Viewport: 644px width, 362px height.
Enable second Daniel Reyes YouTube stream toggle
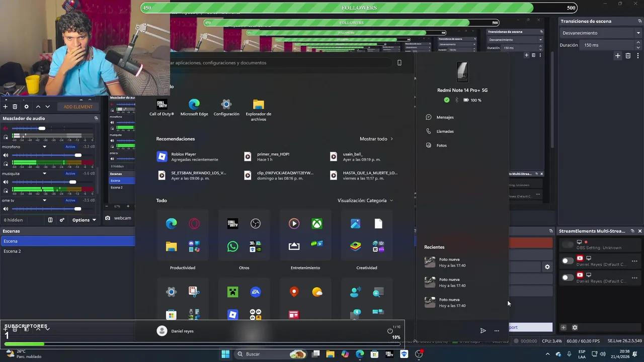(568, 278)
